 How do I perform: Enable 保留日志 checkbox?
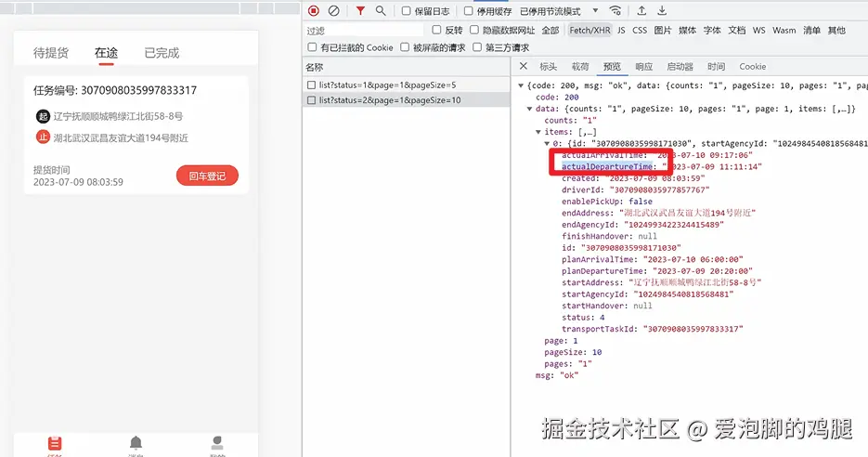[x=406, y=11]
